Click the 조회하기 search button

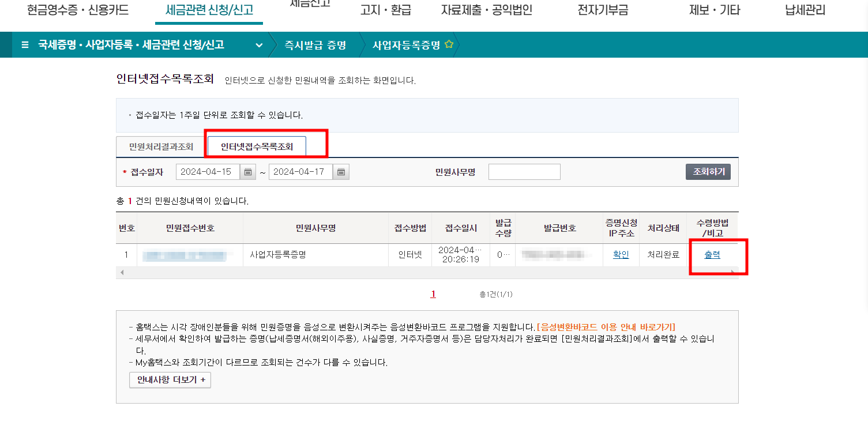click(708, 171)
